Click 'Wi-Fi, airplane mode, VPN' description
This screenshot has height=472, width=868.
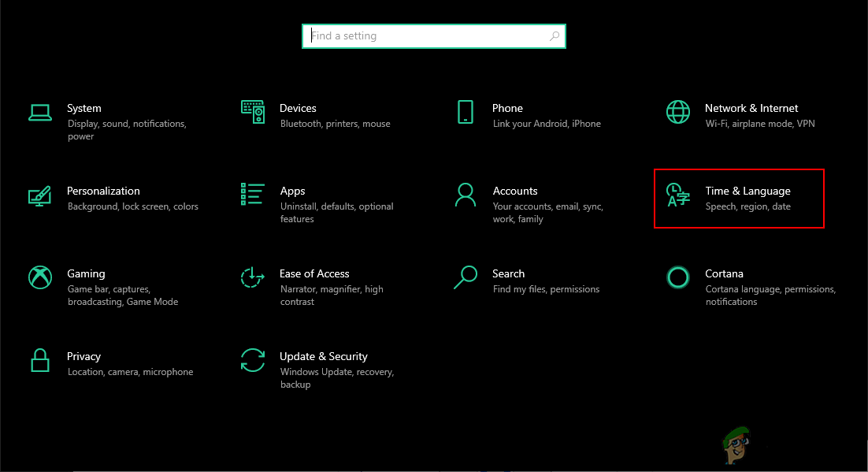click(760, 124)
